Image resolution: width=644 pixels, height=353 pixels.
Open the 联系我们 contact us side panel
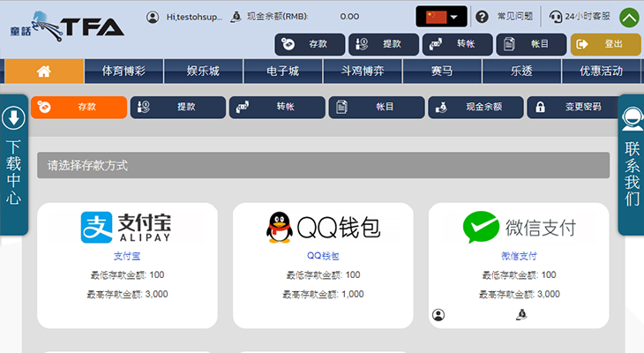[x=632, y=165]
